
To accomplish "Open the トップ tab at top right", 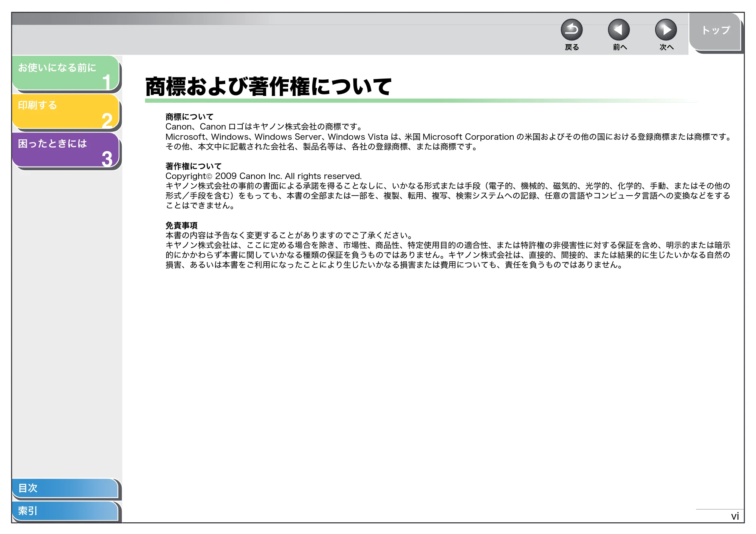I will [715, 31].
